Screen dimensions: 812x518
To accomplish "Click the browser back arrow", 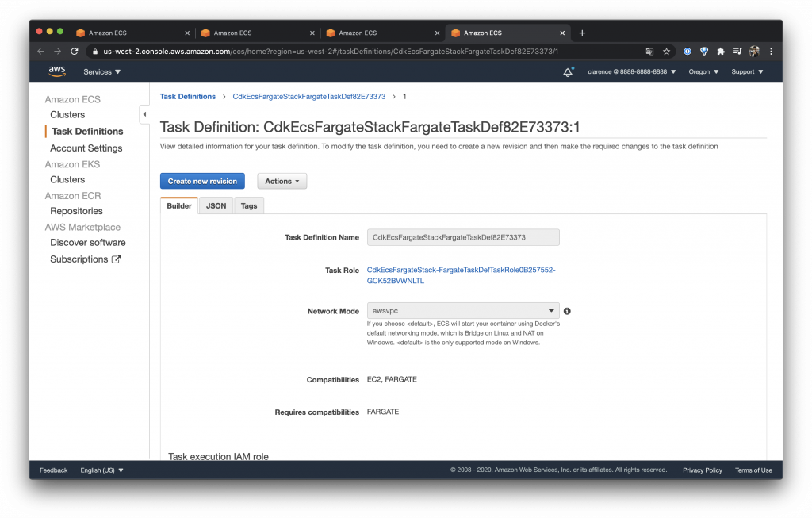I will tap(41, 52).
